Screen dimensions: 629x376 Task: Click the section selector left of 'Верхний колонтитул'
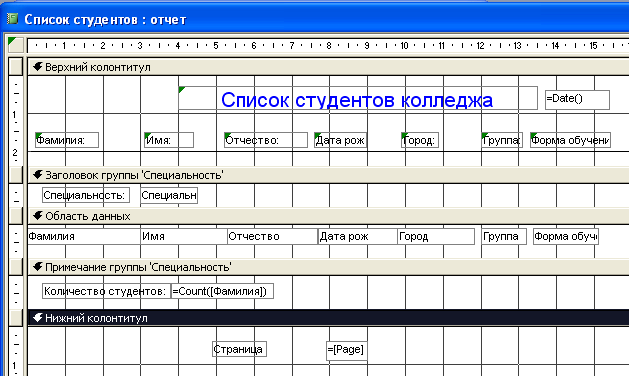pos(16,67)
